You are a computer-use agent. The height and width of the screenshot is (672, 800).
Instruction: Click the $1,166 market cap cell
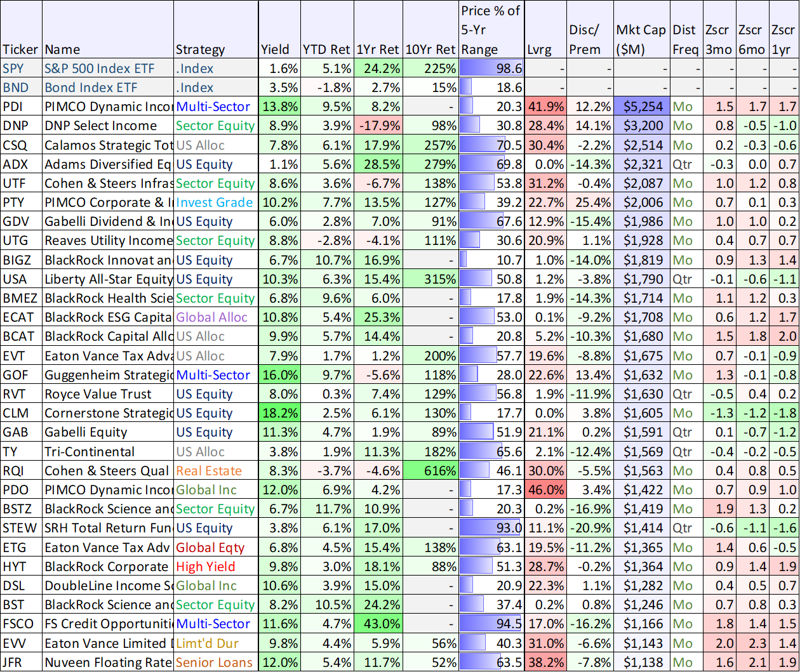coord(641,624)
